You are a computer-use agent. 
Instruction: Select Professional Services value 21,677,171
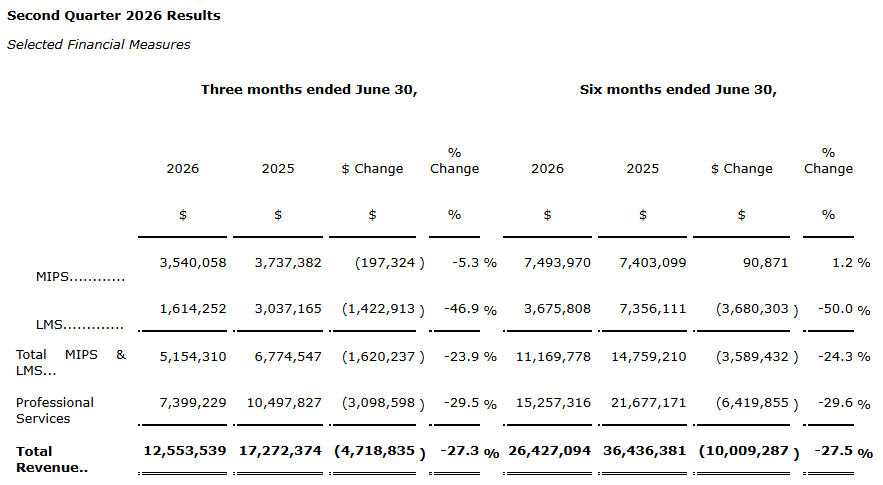(649, 403)
